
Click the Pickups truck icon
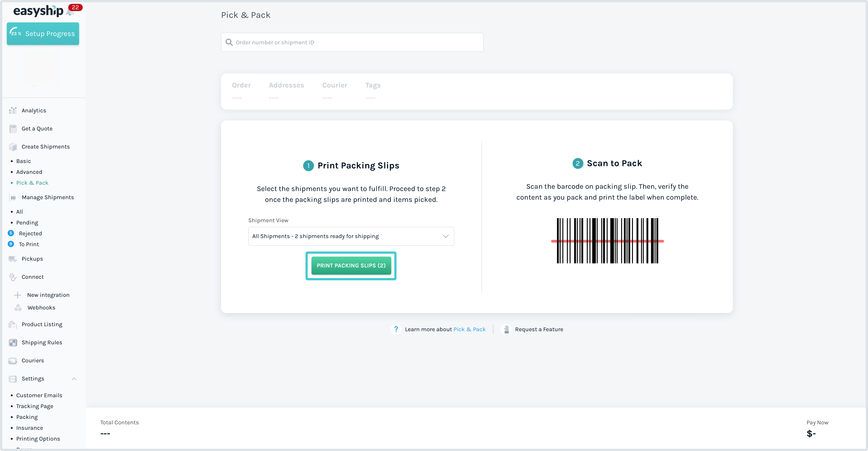point(13,259)
